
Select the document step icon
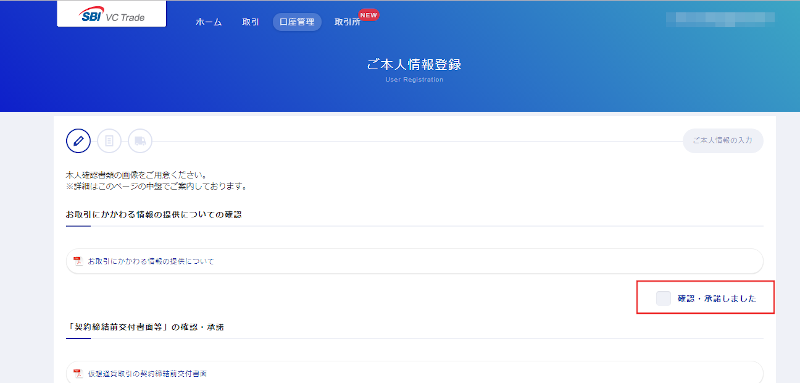[x=109, y=141]
